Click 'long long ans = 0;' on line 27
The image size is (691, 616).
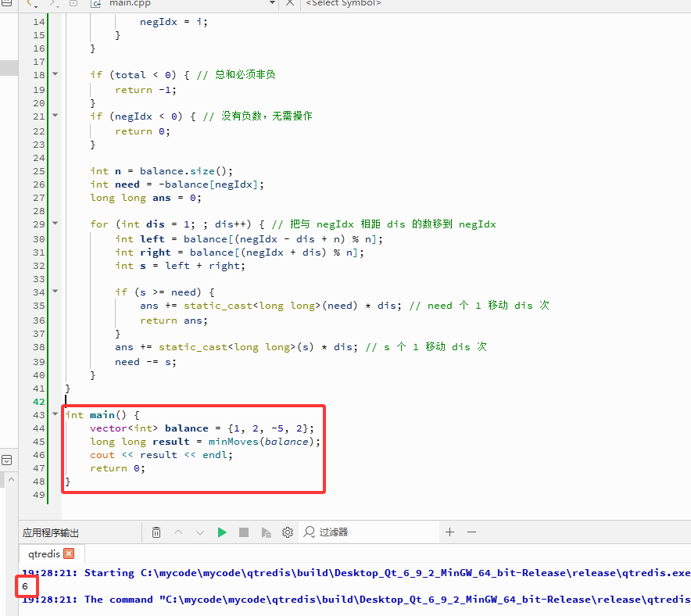pos(145,199)
